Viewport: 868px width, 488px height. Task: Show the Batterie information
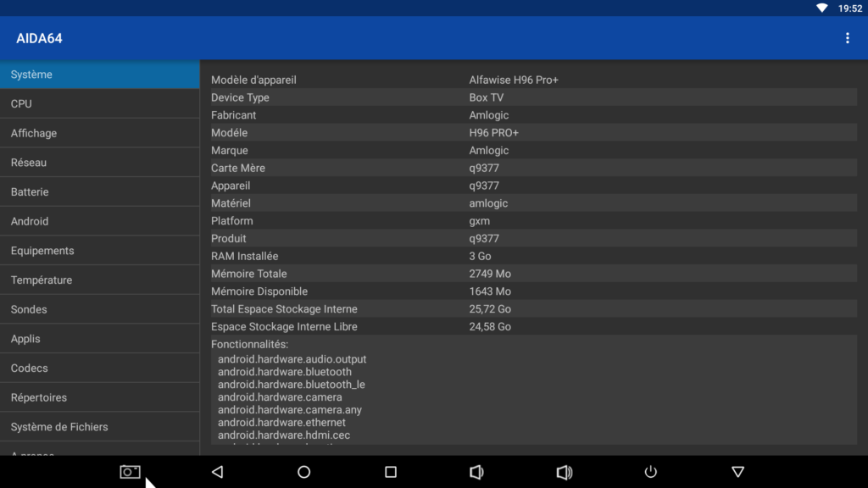[x=100, y=191]
